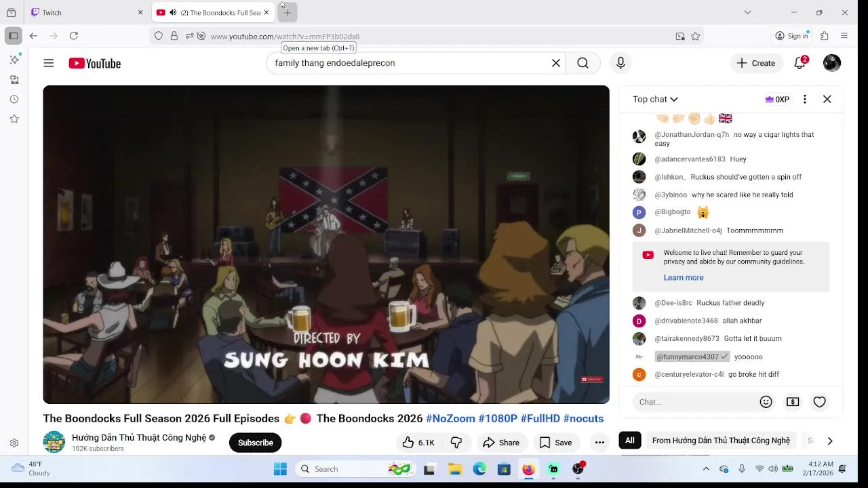Start voice search with the microphone
The width and height of the screenshot is (868, 488).
click(x=620, y=63)
